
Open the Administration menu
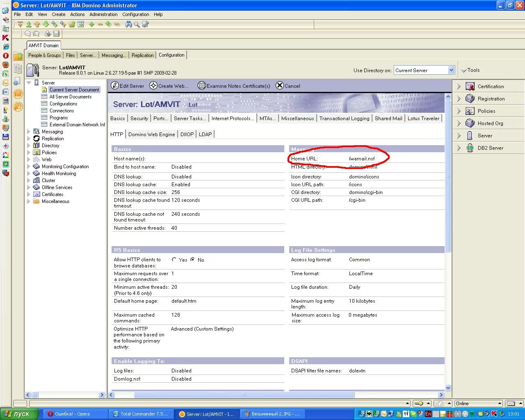pyautogui.click(x=103, y=14)
